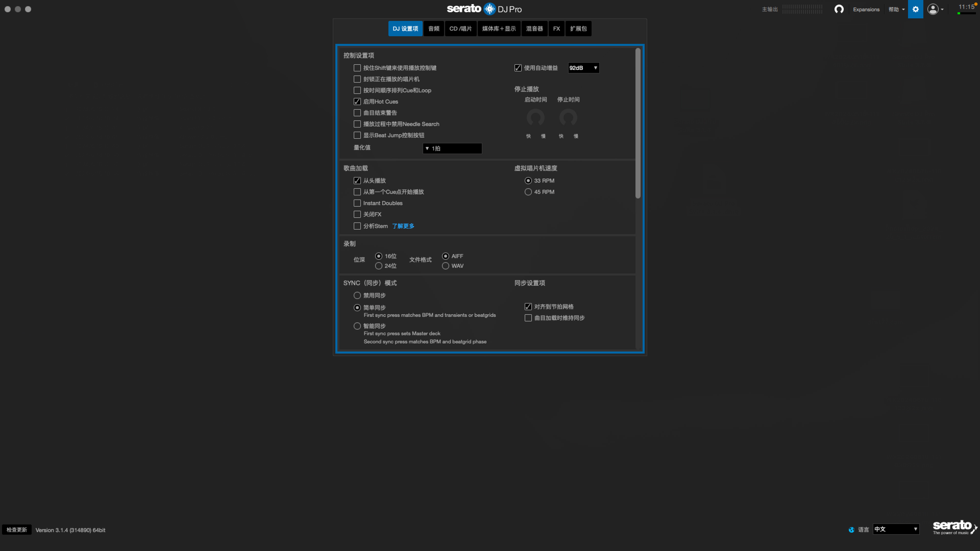Click the 启动时间 braking knob

[535, 118]
